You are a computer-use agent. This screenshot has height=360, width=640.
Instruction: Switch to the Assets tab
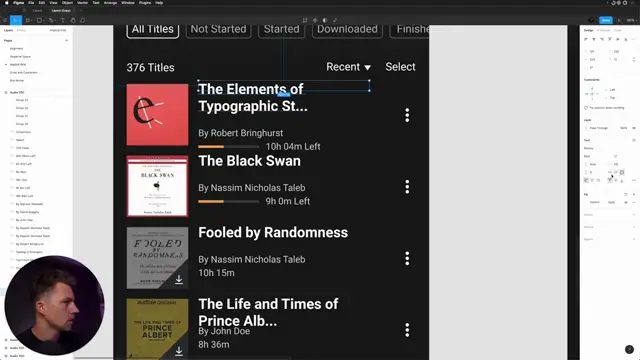click(x=21, y=30)
